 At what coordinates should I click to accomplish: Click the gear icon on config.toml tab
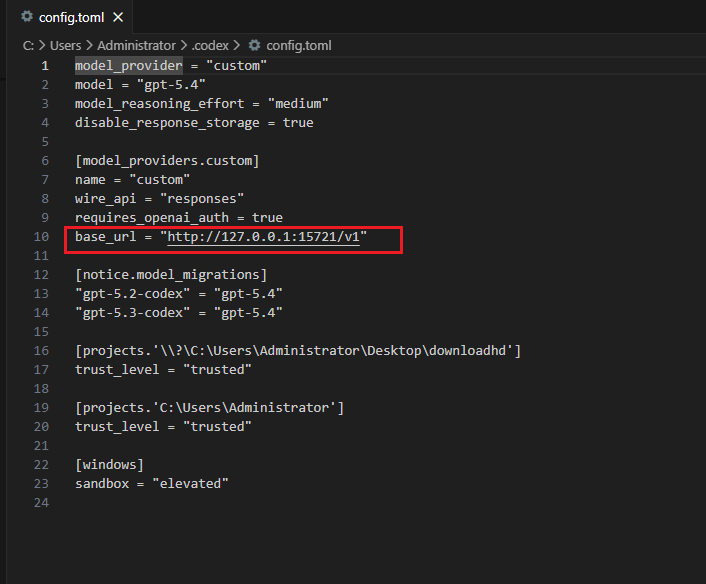(27, 17)
